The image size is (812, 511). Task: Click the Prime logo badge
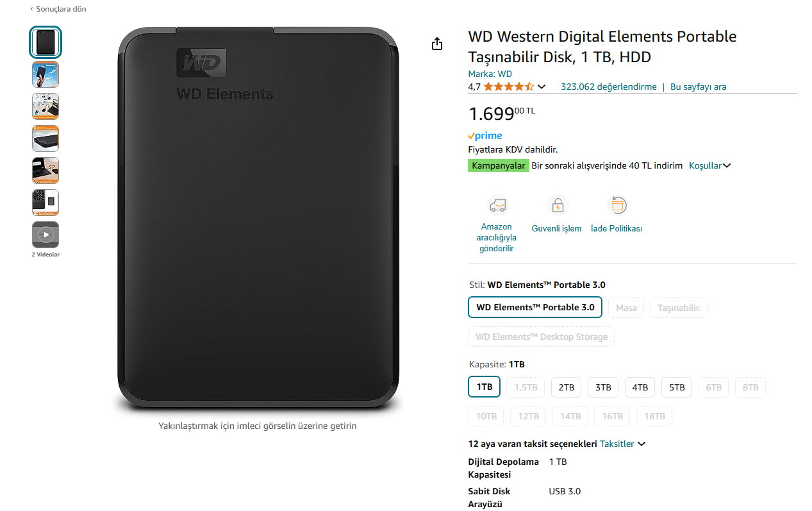(x=485, y=136)
